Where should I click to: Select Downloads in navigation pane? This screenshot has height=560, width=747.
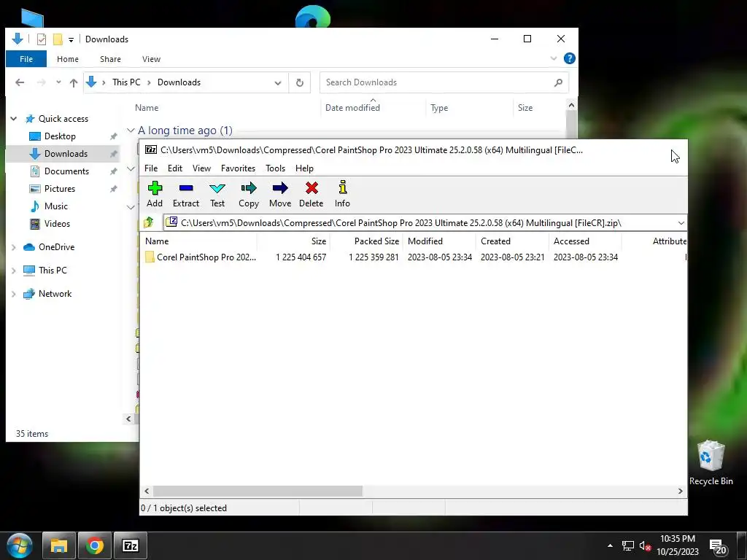(66, 154)
